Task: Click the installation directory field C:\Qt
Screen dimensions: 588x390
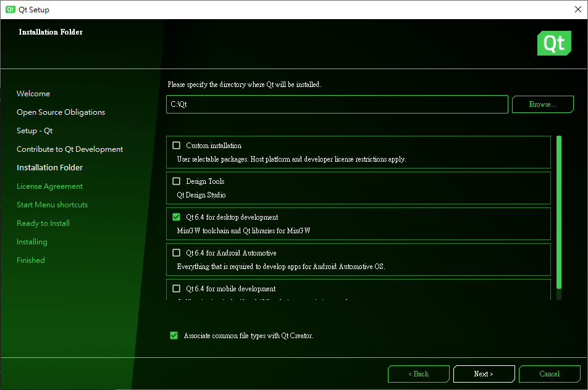Action: pyautogui.click(x=337, y=104)
